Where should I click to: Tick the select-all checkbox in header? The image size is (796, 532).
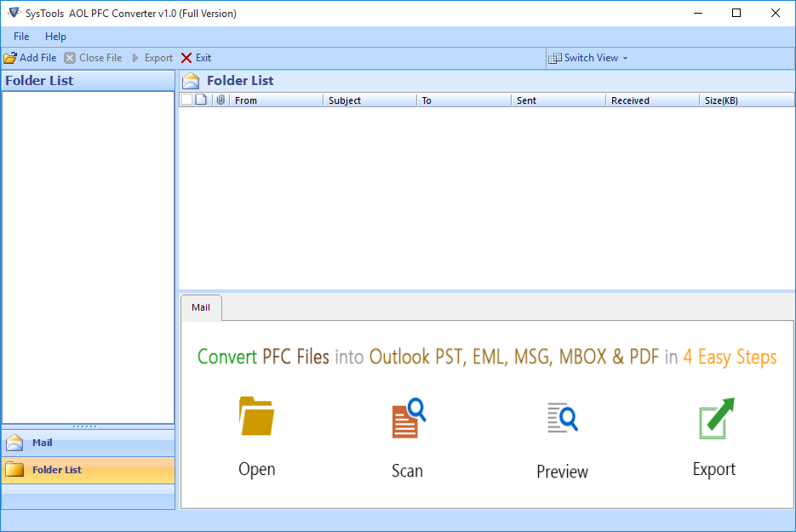[186, 100]
